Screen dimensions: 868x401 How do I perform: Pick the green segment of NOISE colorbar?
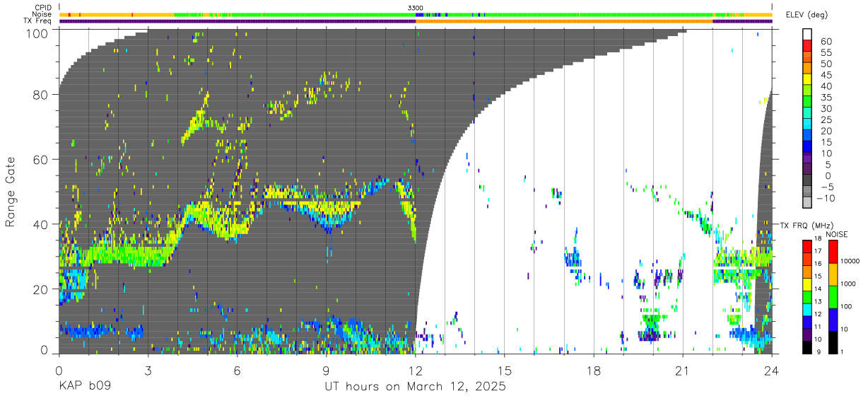833,296
